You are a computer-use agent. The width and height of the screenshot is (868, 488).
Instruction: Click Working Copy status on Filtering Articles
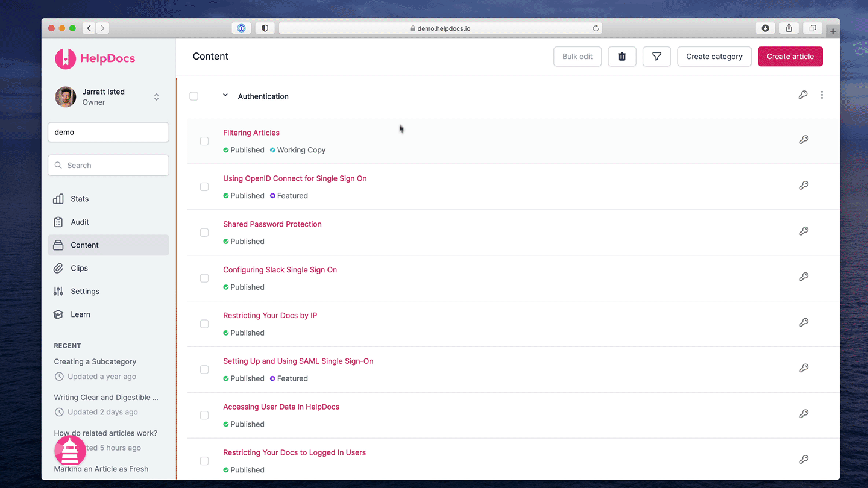(x=298, y=150)
